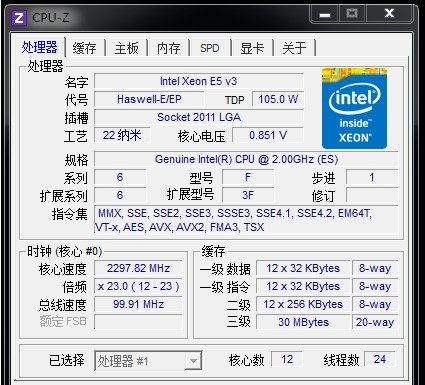
Task: Click the 一级 指令 cache size '12 x 32 KBytes'
Action: coord(303,286)
